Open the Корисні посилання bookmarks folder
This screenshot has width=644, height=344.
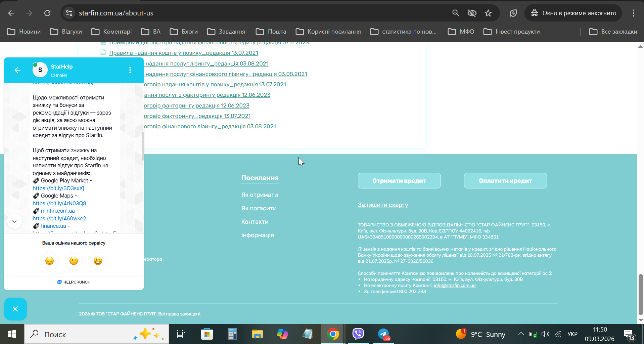328,32
